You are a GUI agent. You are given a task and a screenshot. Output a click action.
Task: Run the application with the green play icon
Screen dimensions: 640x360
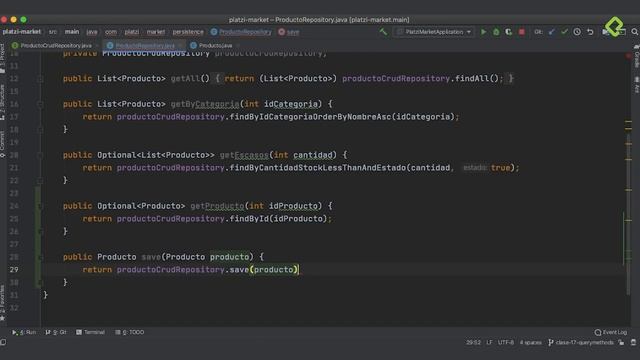click(x=483, y=32)
